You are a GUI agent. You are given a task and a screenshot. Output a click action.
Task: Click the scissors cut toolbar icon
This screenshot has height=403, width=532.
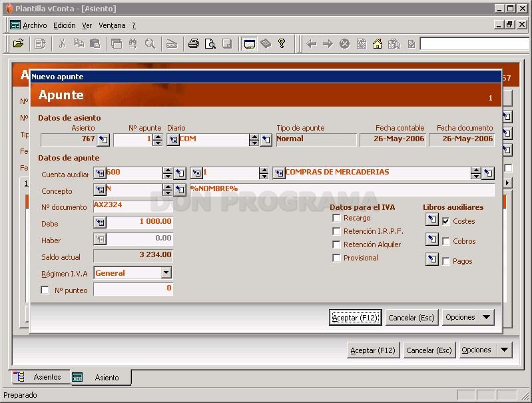[62, 44]
